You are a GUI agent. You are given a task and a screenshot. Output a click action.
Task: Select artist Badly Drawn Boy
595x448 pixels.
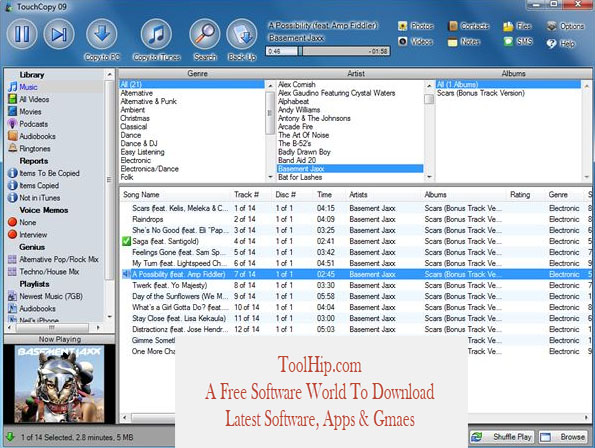pos(304,152)
